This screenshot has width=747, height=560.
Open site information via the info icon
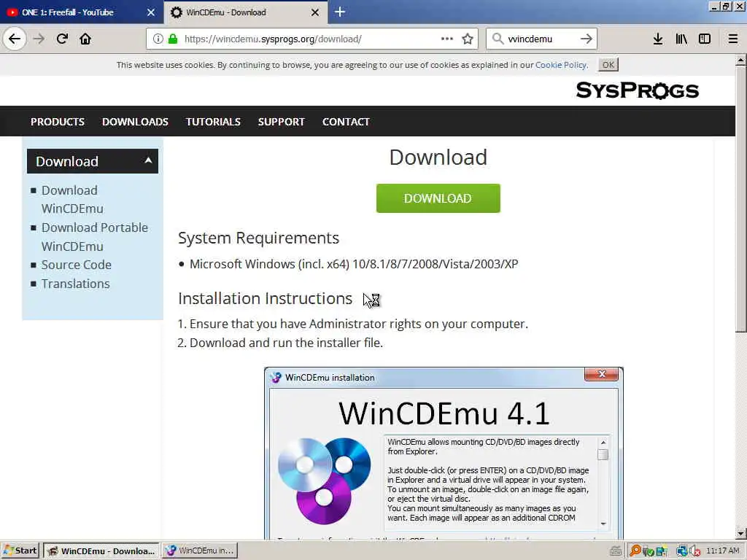tap(158, 39)
